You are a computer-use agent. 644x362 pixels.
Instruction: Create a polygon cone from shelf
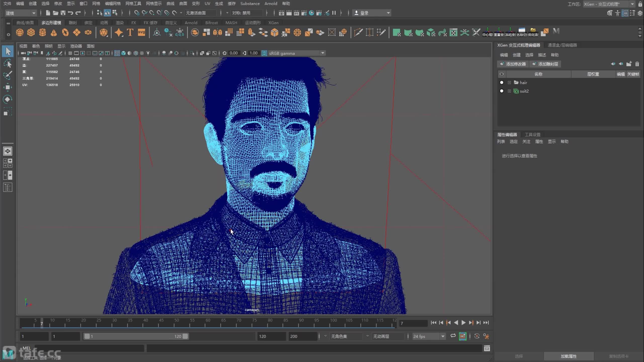pos(54,33)
